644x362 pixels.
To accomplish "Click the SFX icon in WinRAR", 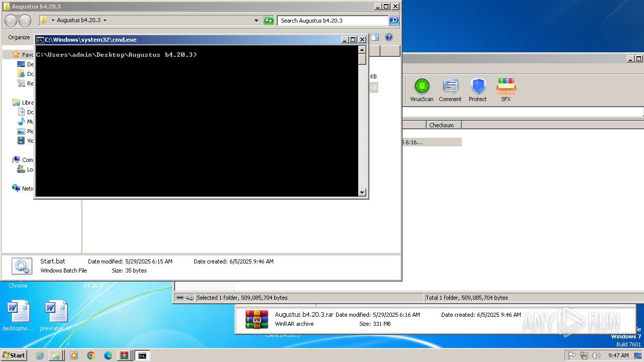I will coord(506,90).
